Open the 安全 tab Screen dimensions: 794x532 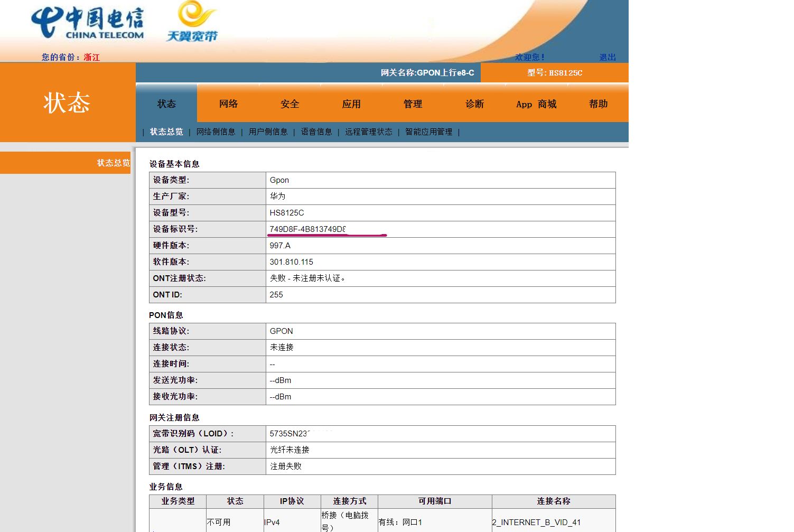point(289,104)
